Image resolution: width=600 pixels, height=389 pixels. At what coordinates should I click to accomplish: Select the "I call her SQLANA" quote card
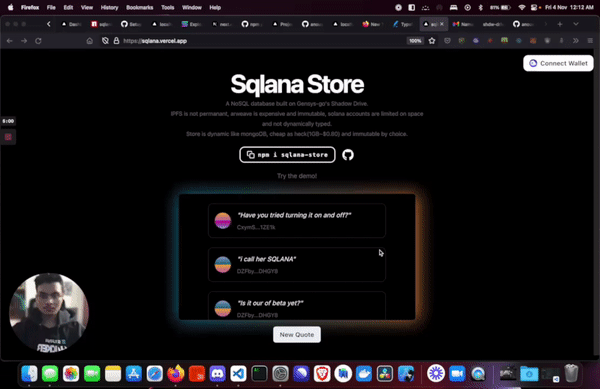297,265
